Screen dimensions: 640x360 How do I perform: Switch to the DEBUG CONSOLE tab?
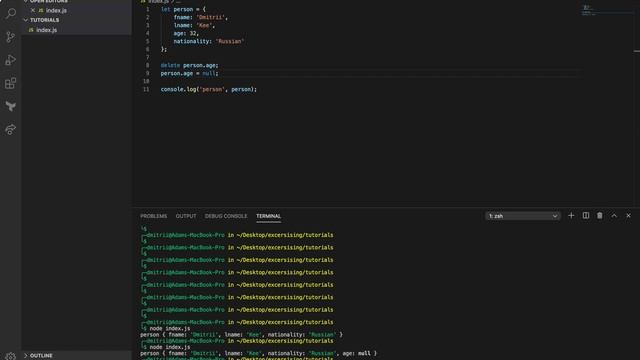226,216
